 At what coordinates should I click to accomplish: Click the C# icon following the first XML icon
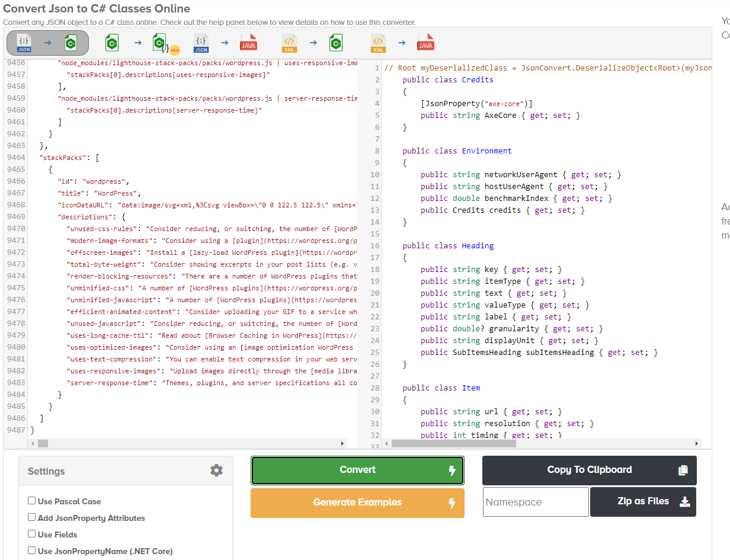coord(337,43)
